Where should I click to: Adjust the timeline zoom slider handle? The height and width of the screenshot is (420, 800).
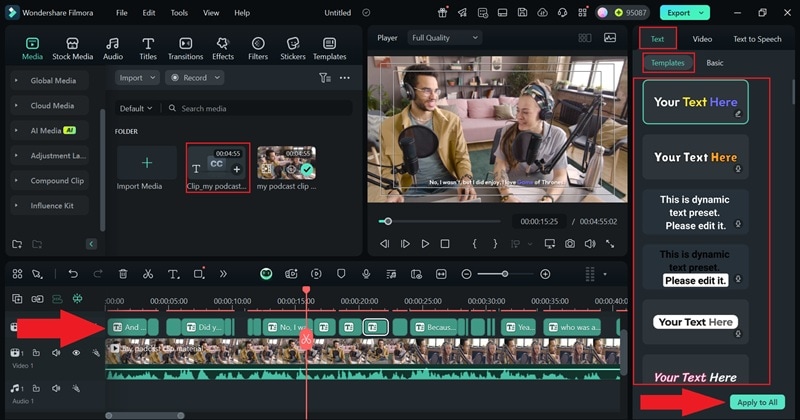tap(505, 274)
